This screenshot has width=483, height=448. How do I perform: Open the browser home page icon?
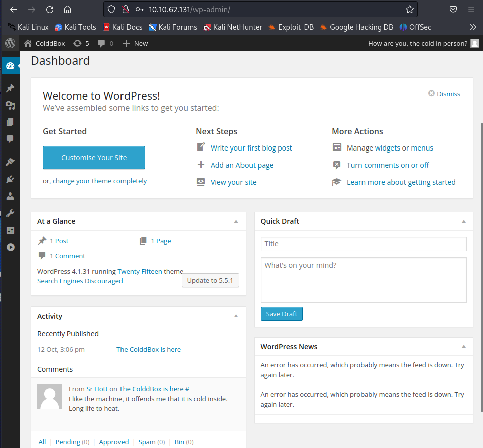pyautogui.click(x=67, y=9)
